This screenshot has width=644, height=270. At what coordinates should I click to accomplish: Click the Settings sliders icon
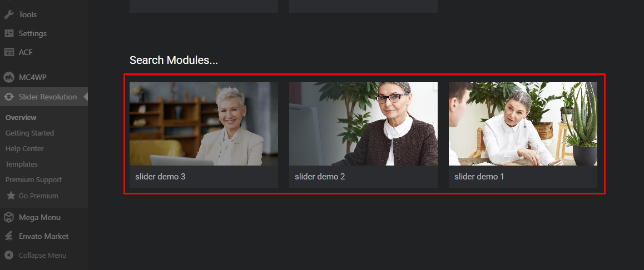(9, 33)
